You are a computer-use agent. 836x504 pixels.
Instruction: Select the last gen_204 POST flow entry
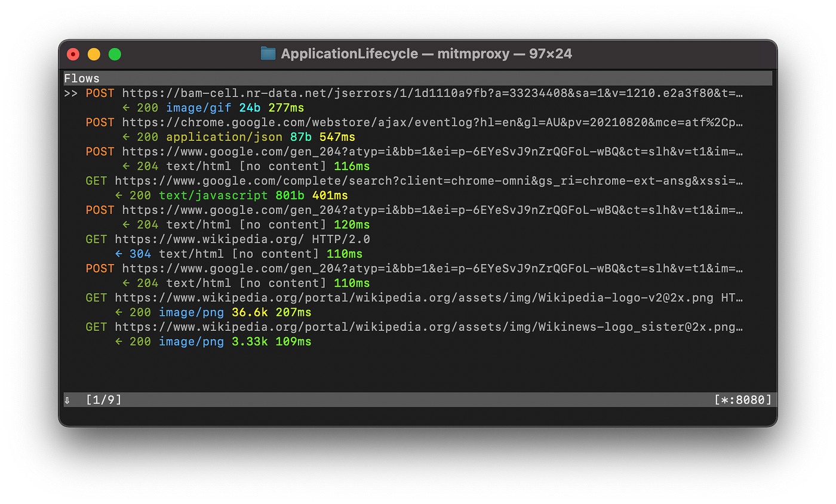click(358, 268)
